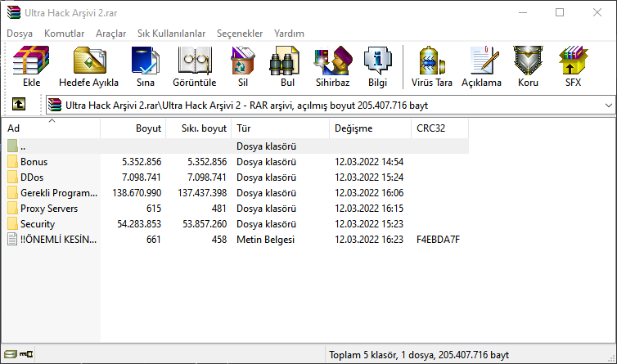Click the key password icon in status bar

tap(26, 354)
